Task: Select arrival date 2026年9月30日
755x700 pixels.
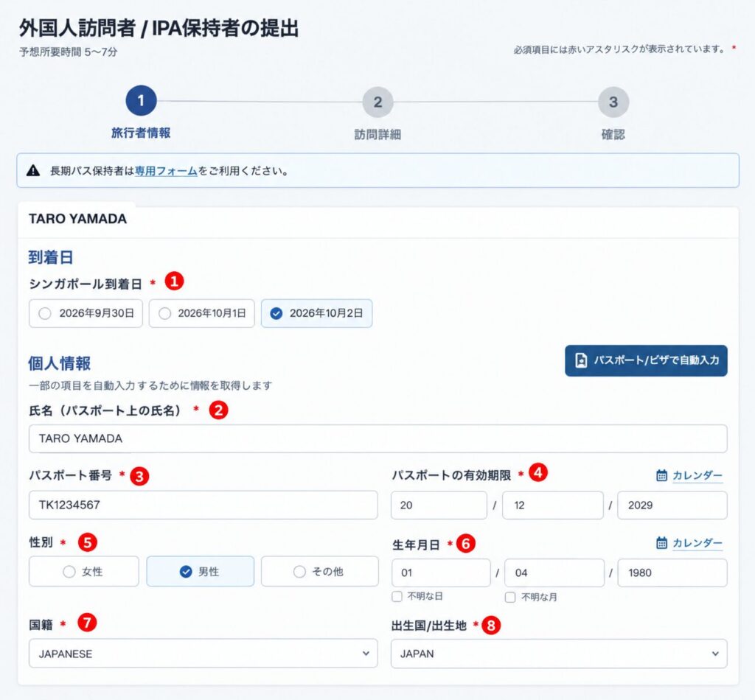Action: [86, 313]
